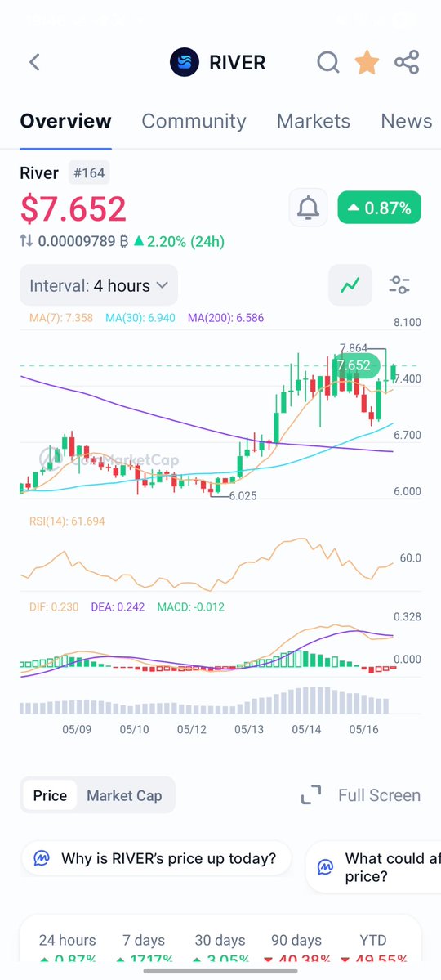Tap the AI icon beside RIVER's price question
Image resolution: width=441 pixels, height=980 pixels.
[x=42, y=858]
